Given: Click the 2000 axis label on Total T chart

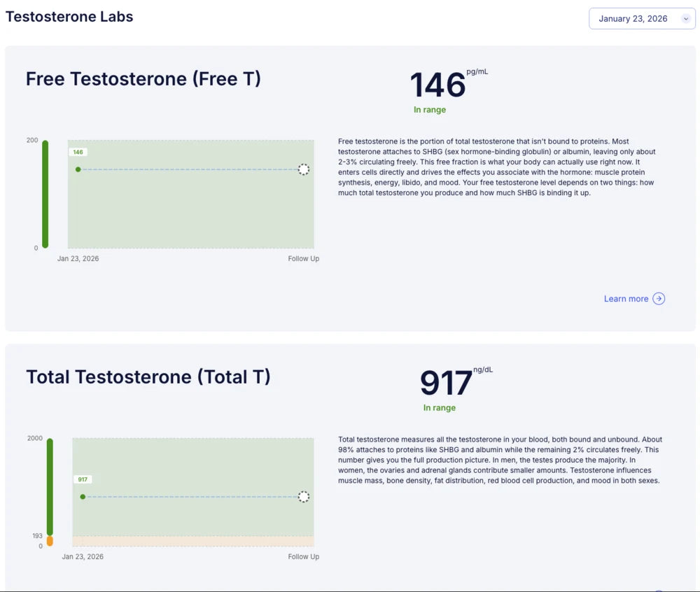Looking at the screenshot, I should [35, 438].
